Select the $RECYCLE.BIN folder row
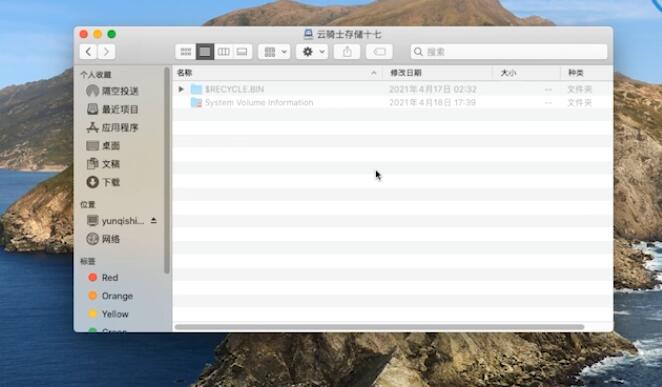 [393, 89]
